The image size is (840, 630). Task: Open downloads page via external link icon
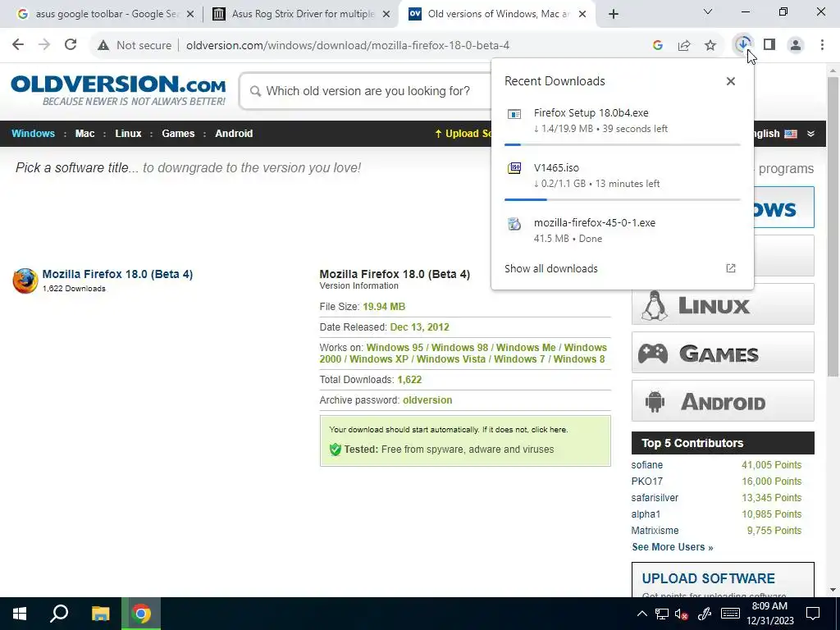pyautogui.click(x=731, y=268)
